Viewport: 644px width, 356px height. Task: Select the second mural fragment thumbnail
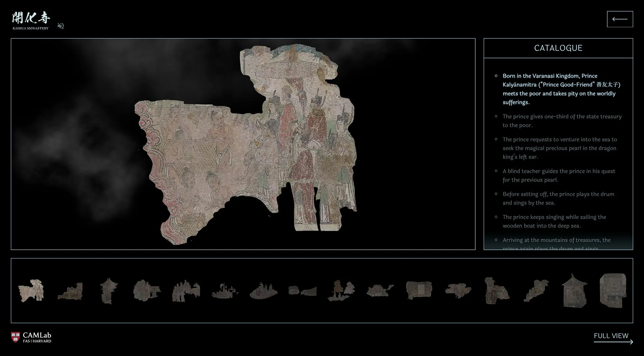point(70,291)
